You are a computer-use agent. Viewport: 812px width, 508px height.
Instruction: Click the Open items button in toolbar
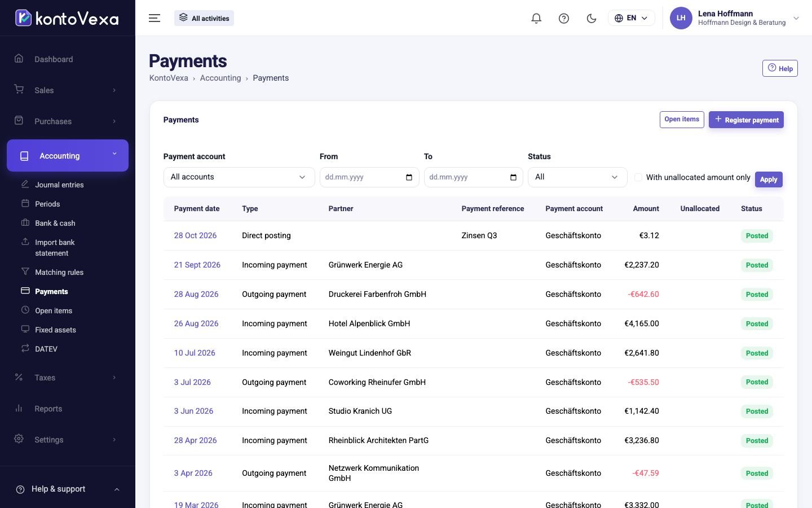pyautogui.click(x=682, y=119)
